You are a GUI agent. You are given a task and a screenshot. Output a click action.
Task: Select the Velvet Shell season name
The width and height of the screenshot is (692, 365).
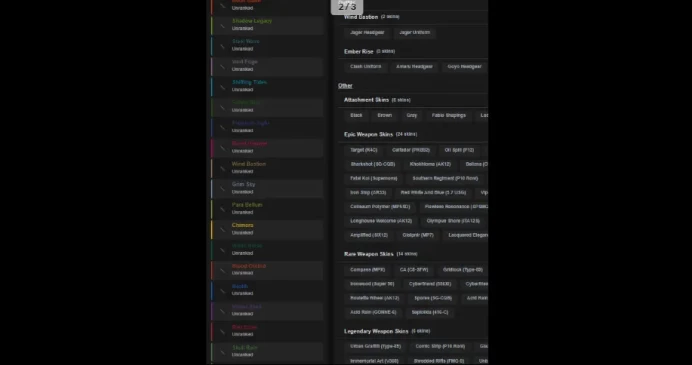point(246,307)
